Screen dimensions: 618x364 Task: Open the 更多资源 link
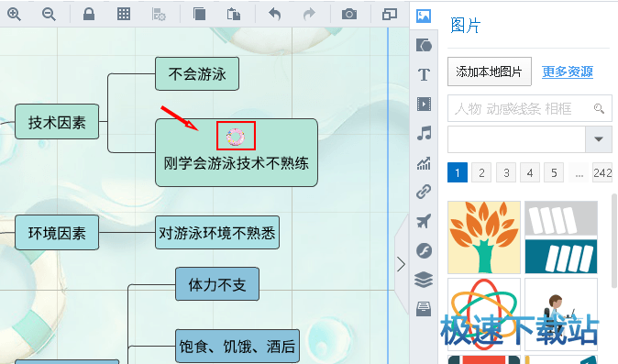[568, 72]
